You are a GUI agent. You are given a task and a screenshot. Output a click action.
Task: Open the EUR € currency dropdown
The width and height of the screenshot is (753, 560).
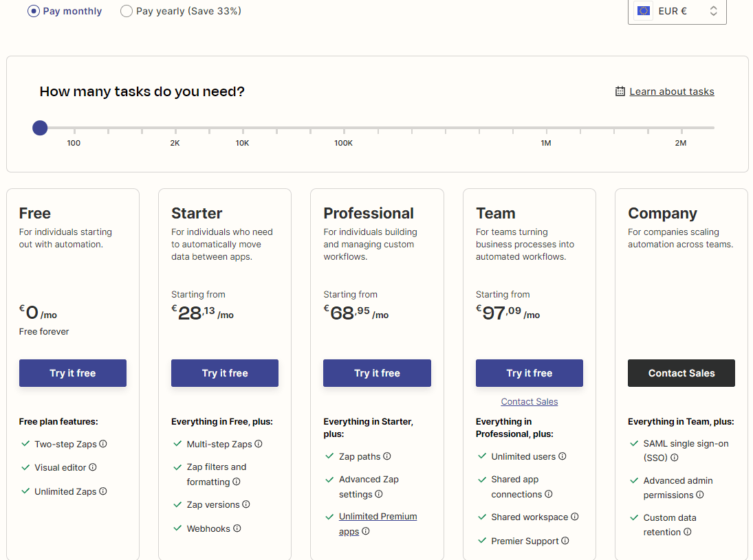(677, 11)
